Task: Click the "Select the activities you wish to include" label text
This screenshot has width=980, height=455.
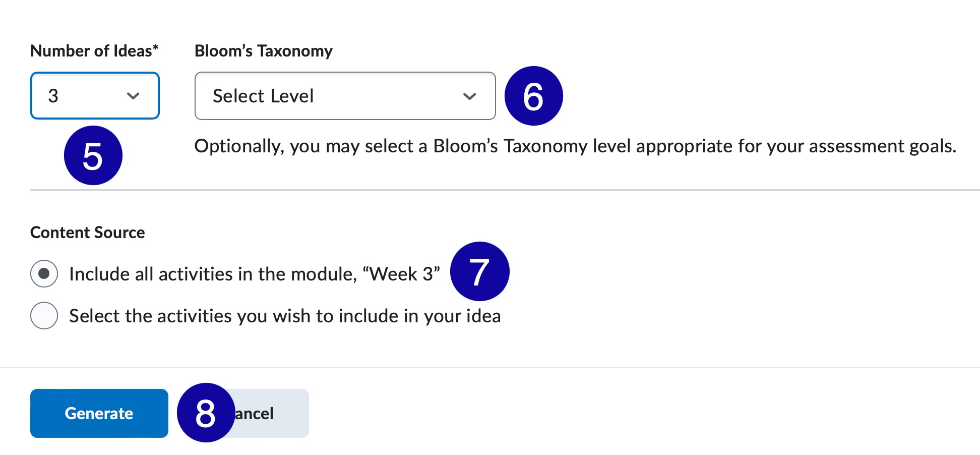Action: pyautogui.click(x=285, y=316)
